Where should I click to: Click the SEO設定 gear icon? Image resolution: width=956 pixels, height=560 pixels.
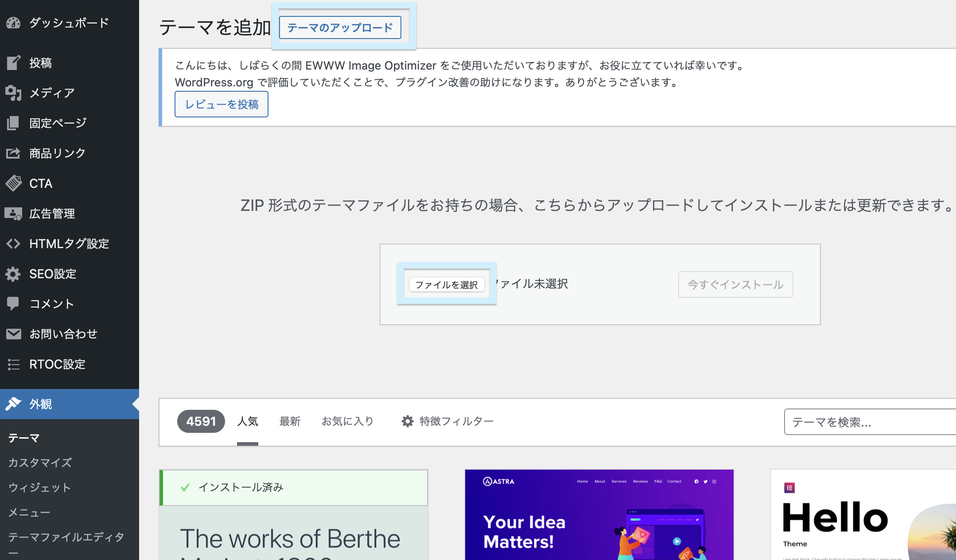pyautogui.click(x=13, y=274)
